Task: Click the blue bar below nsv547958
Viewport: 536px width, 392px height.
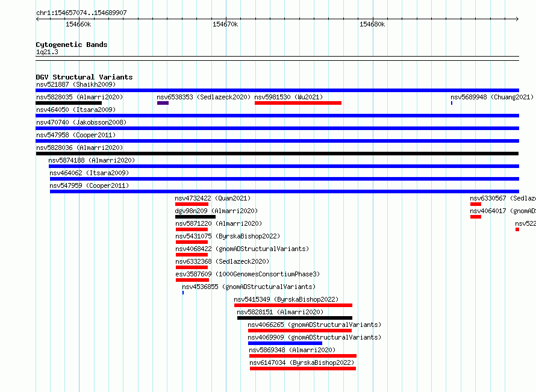Action: tap(277, 141)
